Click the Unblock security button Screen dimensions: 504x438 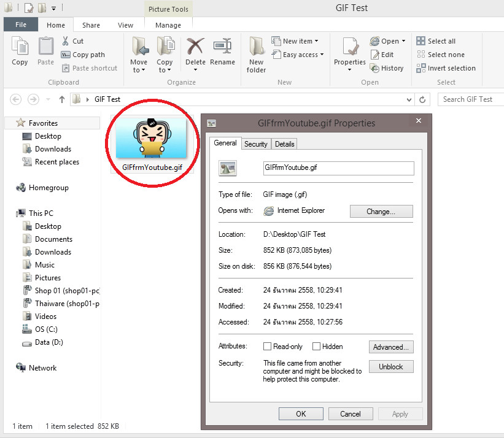tap(391, 366)
